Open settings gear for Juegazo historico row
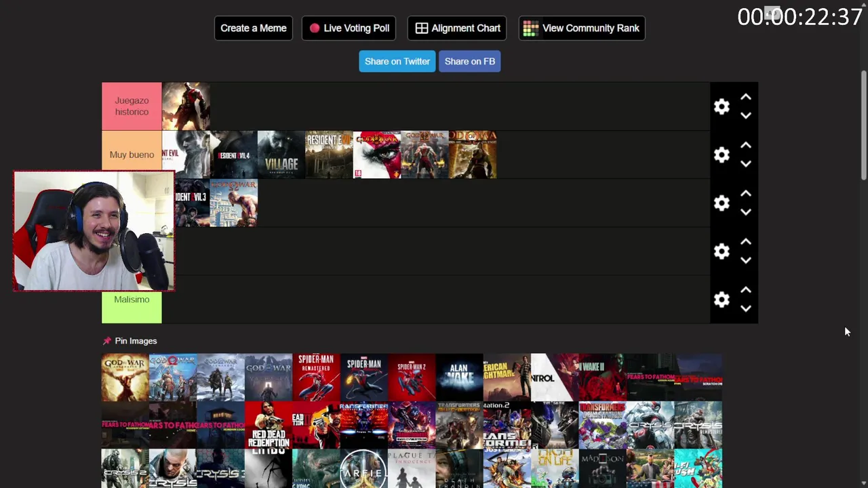This screenshot has height=488, width=868. click(722, 106)
